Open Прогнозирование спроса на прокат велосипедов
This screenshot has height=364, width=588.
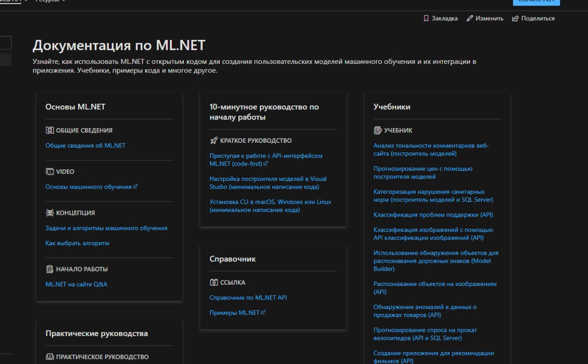[425, 334]
